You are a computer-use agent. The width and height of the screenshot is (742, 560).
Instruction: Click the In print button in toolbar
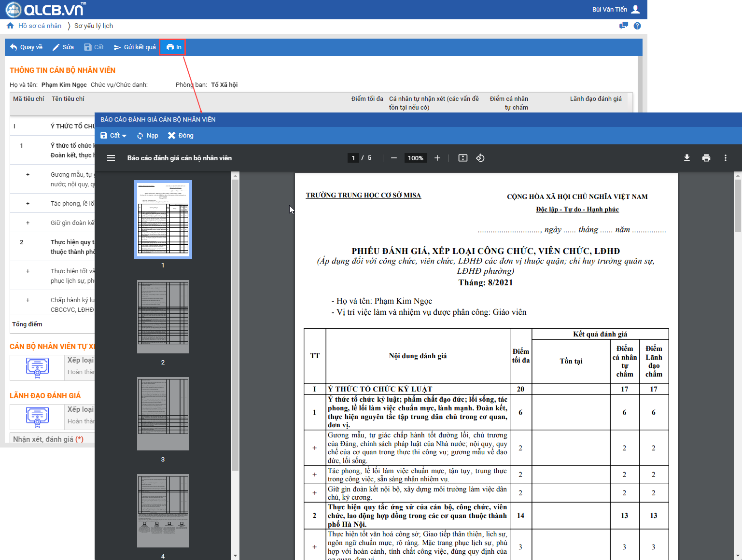(x=174, y=47)
